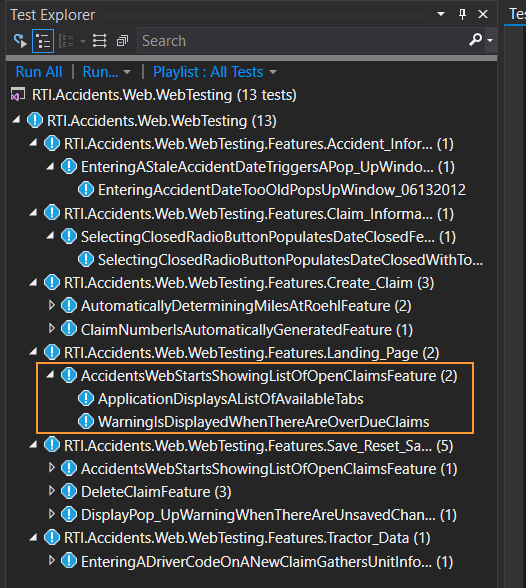Screen dimensions: 526x588
Task: Click status icon of Features.Accident_Infor... node
Action: [52, 143]
